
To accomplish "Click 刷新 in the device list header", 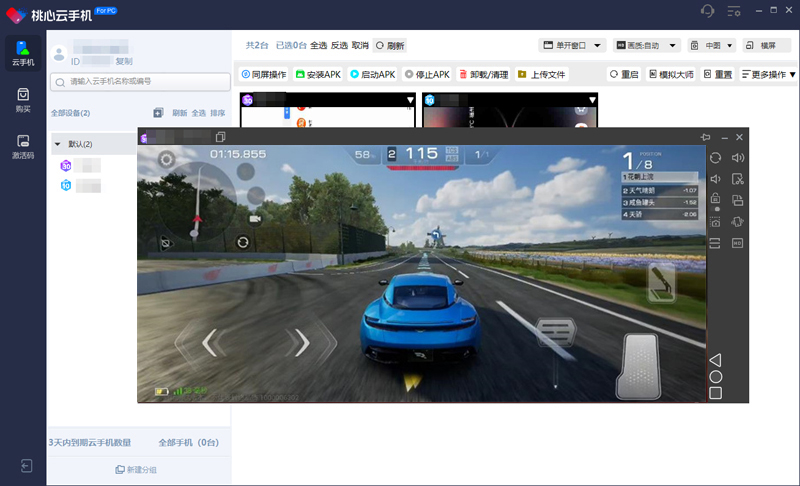I will coord(180,113).
